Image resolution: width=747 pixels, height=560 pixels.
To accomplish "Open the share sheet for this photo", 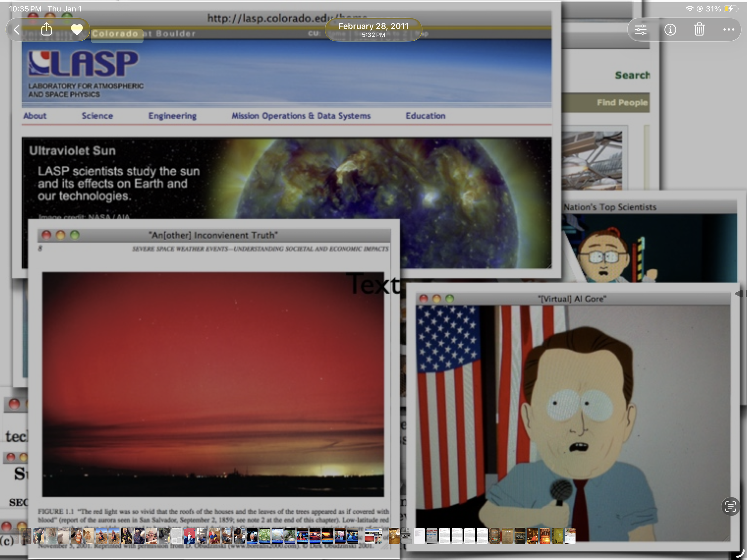I will (x=47, y=30).
